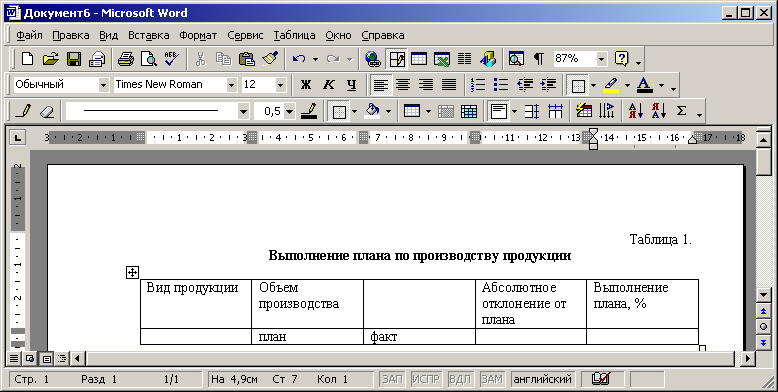Click the table move handle
Screen dimensions: 778x392
[132, 272]
